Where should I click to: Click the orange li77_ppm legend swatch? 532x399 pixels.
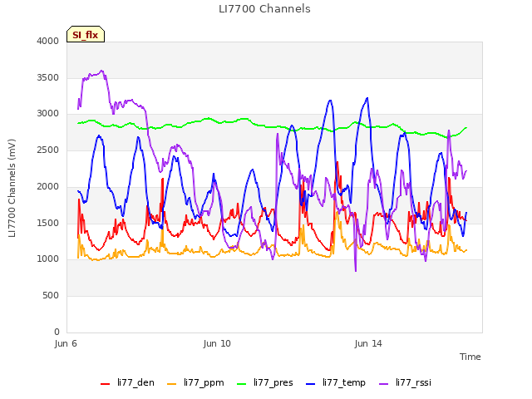pyautogui.click(x=172, y=384)
